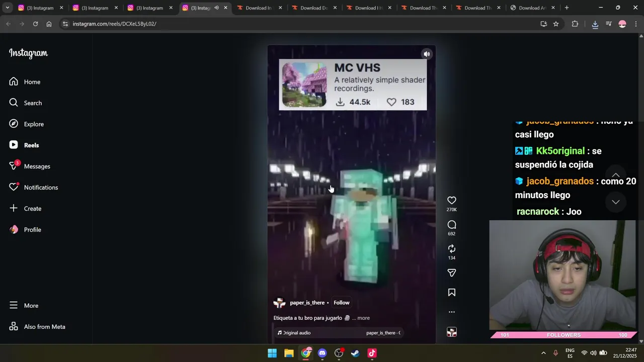This screenshot has height=362, width=644.
Task: Mute the reel audio
Action: pyautogui.click(x=427, y=54)
